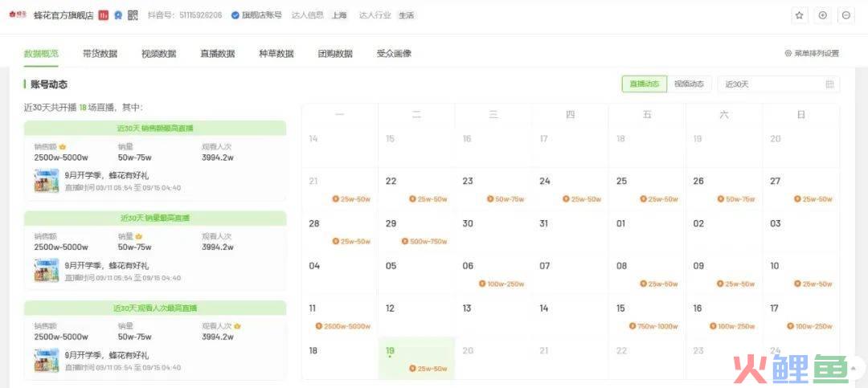Open the 近30天 date range selector
Image resolution: width=868 pixels, height=388 pixels.
pos(778,84)
